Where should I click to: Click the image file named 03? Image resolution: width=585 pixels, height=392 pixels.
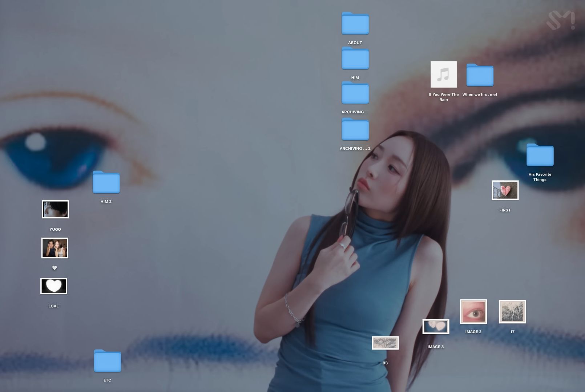point(385,343)
